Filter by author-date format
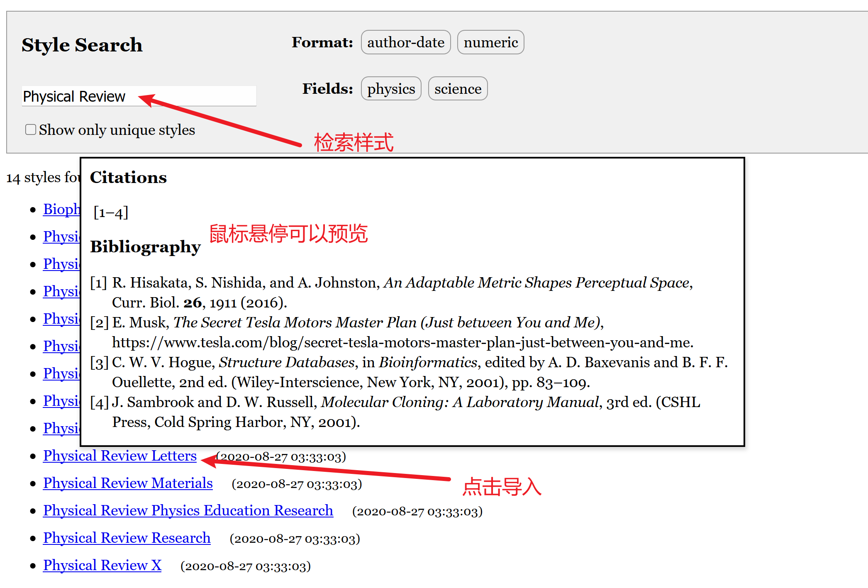The image size is (868, 588). tap(405, 42)
